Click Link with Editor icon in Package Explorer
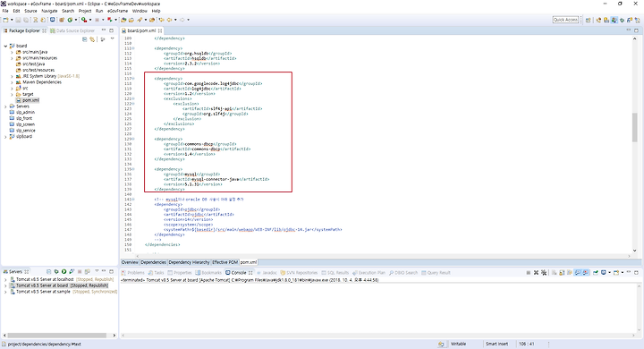Image resolution: width=644 pixels, height=349 pixels. pos(92,39)
